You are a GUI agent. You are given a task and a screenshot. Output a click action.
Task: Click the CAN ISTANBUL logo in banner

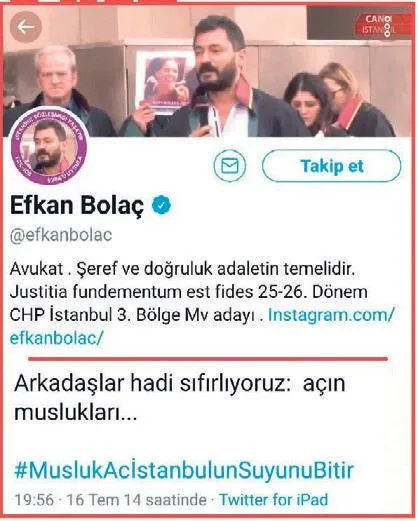click(378, 25)
